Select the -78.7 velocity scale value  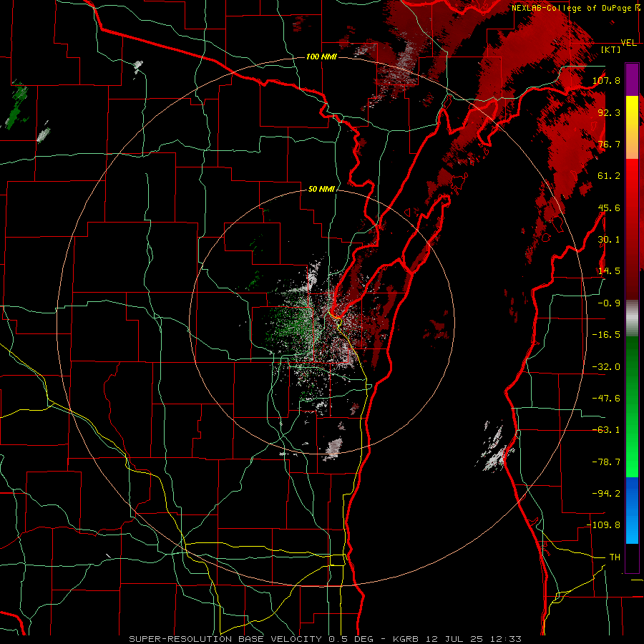tap(606, 462)
